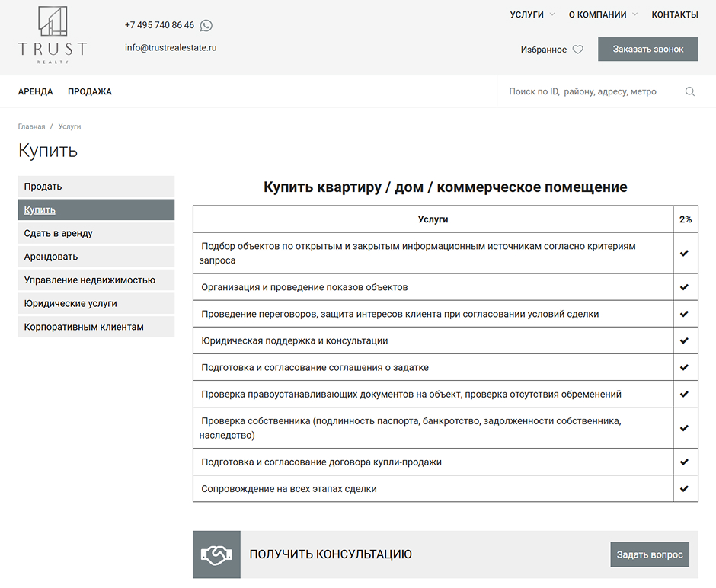Click checkmark in Сопровождение на всех этапах row

684,488
